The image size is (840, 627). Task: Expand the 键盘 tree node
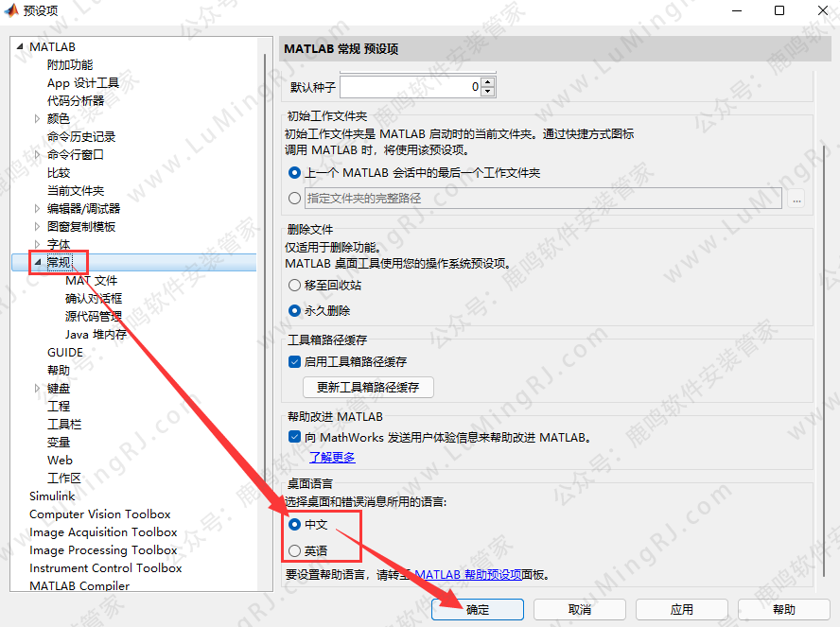(38, 389)
